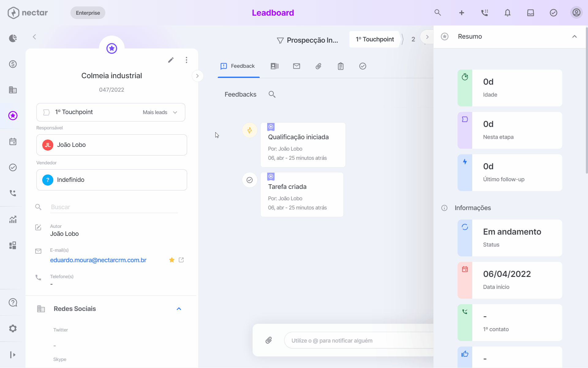588x368 pixels.
Task: Open settings gear in sidebar
Action: pos(13,328)
